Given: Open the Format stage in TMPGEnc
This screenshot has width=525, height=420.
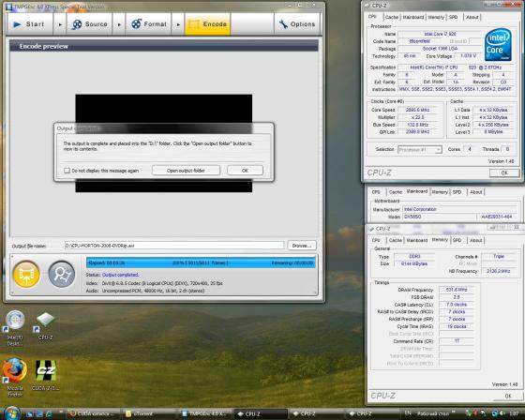Looking at the screenshot, I should [149, 24].
